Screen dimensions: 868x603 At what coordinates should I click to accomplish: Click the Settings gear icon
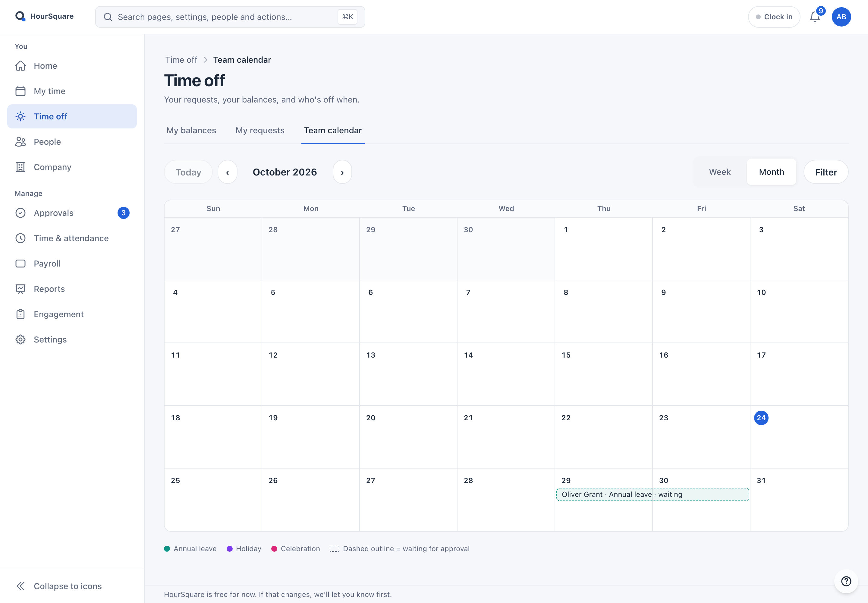point(20,340)
